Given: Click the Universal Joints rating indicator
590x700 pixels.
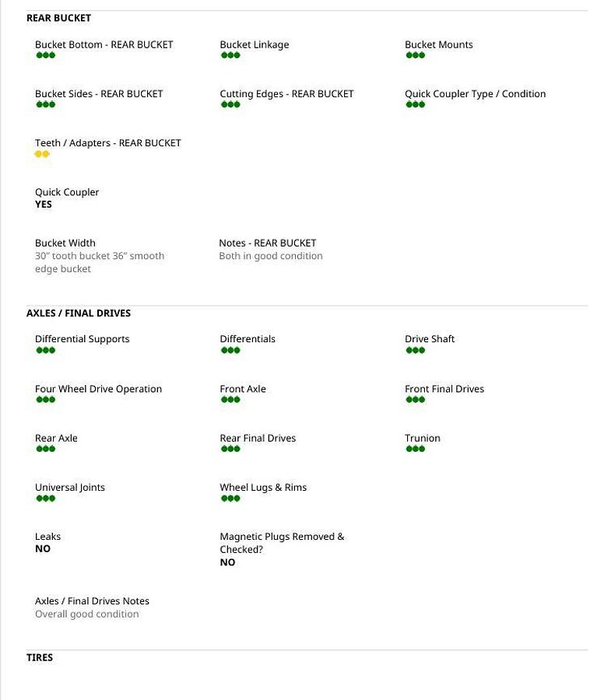Looking at the screenshot, I should click(x=46, y=499).
